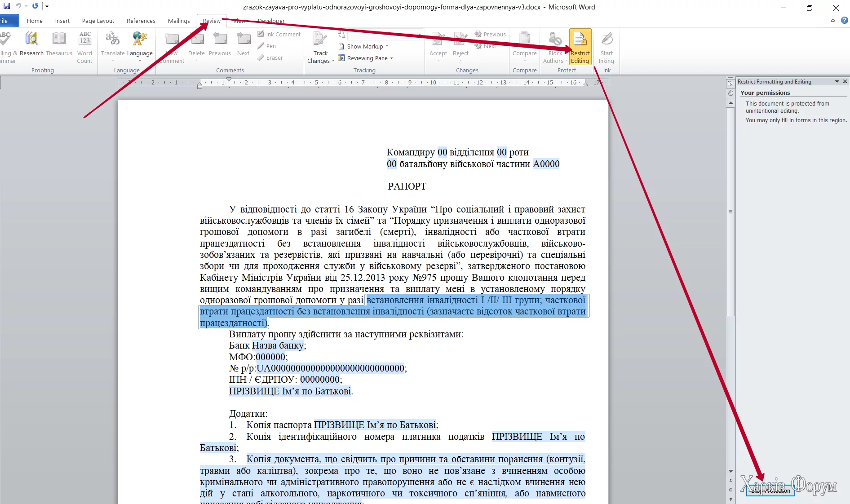
Task: Switch to the Page Layout tab
Action: click(98, 21)
